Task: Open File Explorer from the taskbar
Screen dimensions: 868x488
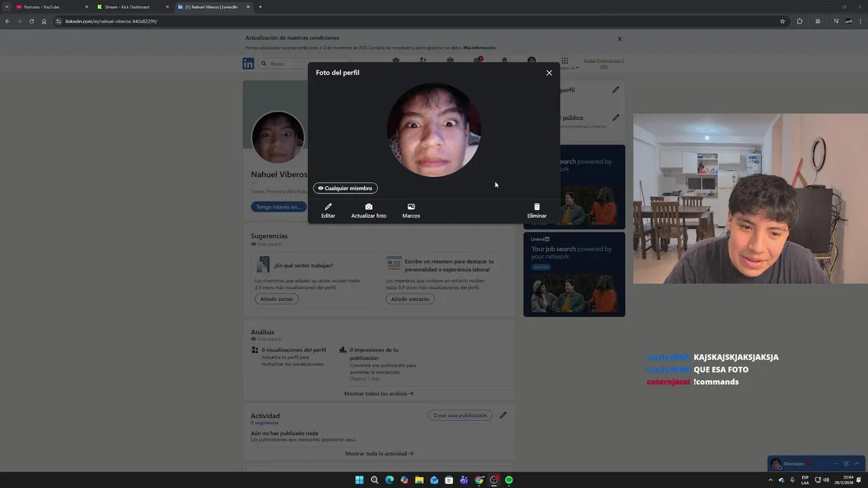Action: (x=419, y=480)
